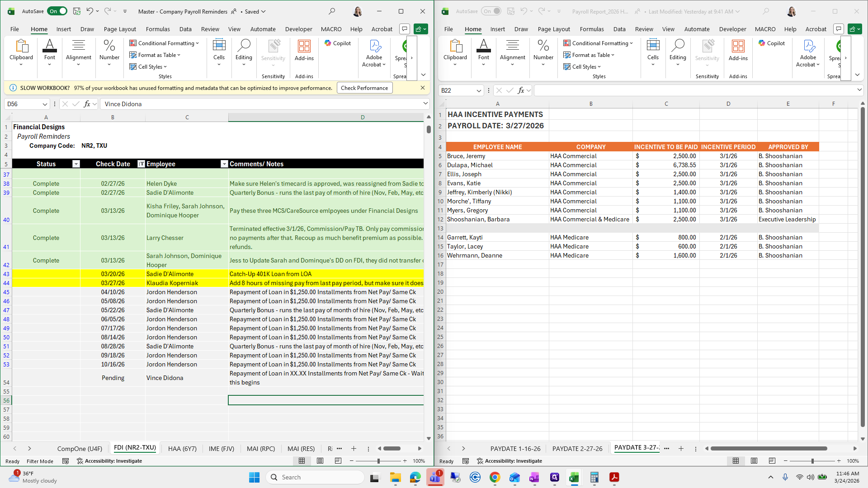Switch to the HAA (6Y7) sheet tab

tap(182, 449)
